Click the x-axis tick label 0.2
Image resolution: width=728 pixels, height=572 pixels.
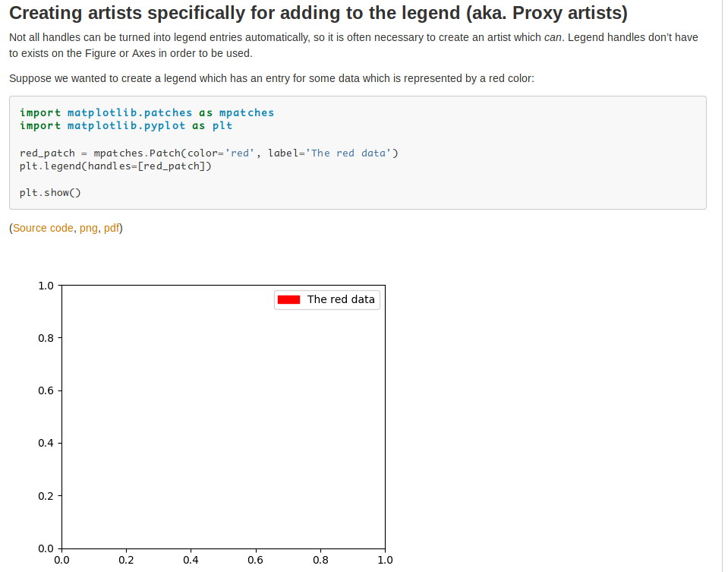[x=126, y=561]
